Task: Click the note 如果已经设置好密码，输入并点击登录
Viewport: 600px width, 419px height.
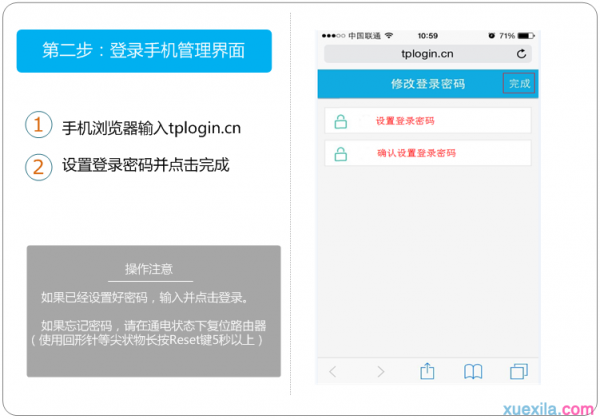Action: (x=144, y=297)
